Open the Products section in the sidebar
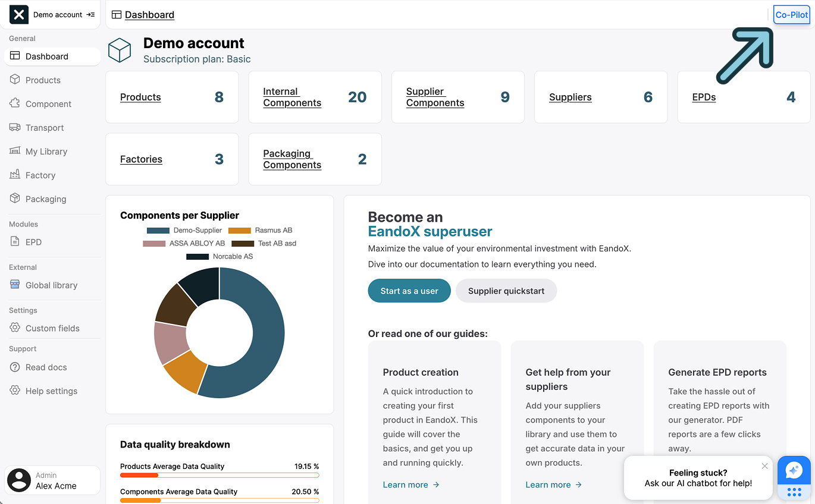The width and height of the screenshot is (815, 504). click(43, 80)
